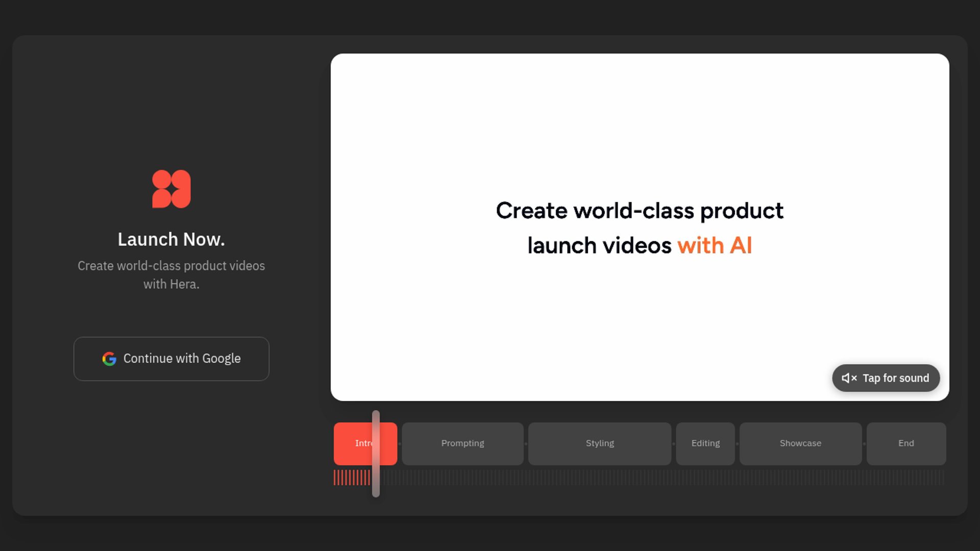Screen dimensions: 980x551
Task: Click the orange 'with AI' text in the video
Action: [714, 245]
